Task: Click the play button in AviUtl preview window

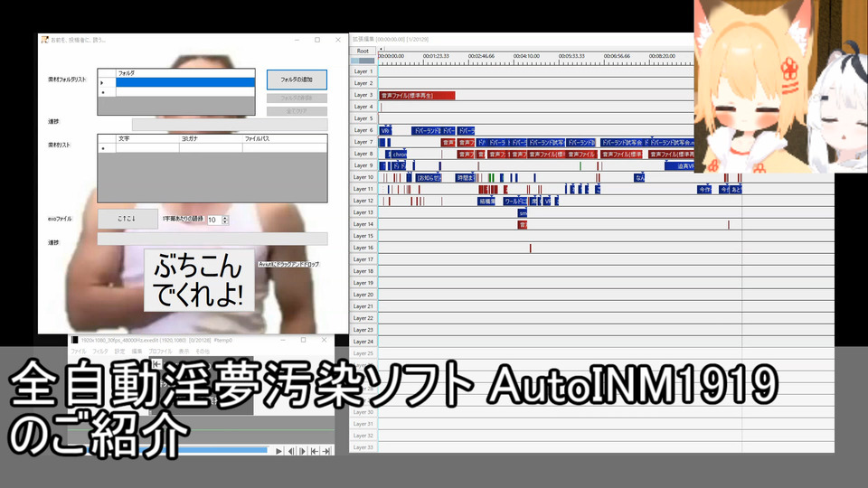Action: (279, 452)
